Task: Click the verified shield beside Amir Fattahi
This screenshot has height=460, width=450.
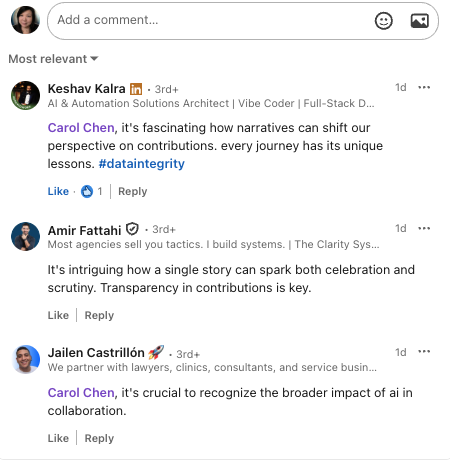Action: tap(132, 229)
